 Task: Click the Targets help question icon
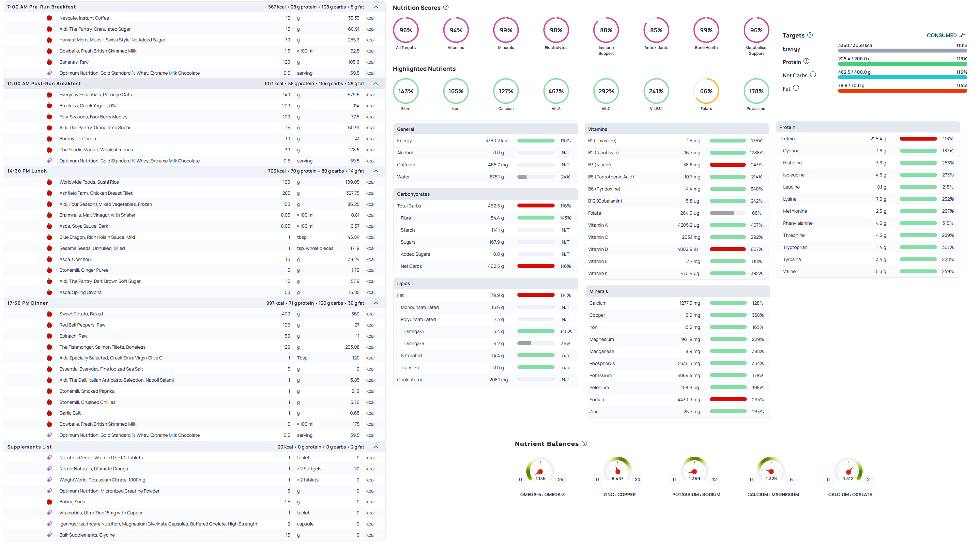810,35
